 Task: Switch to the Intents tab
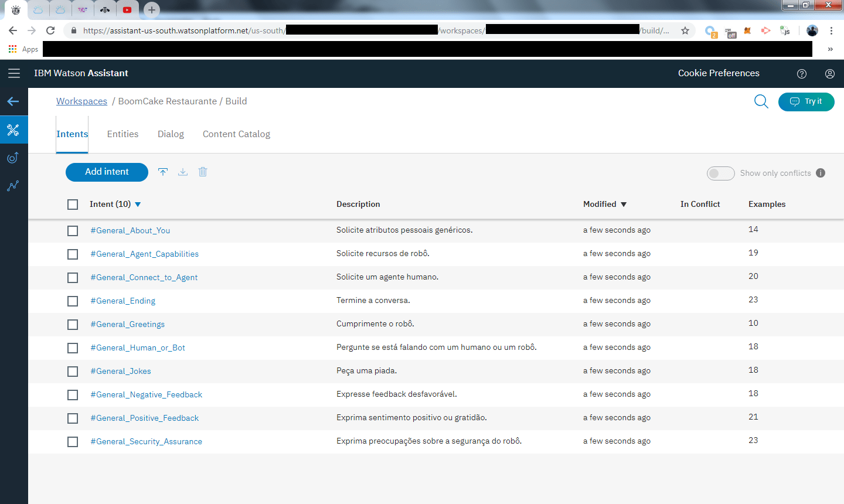coord(72,134)
